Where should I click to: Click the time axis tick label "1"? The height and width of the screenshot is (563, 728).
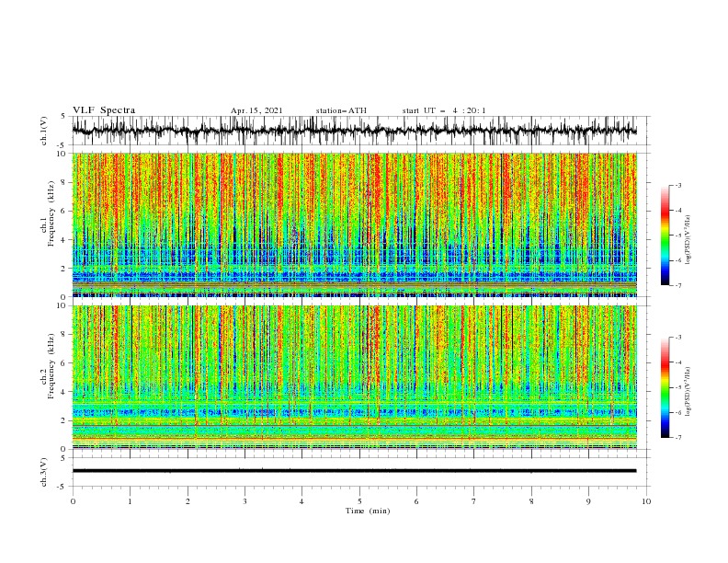point(130,501)
